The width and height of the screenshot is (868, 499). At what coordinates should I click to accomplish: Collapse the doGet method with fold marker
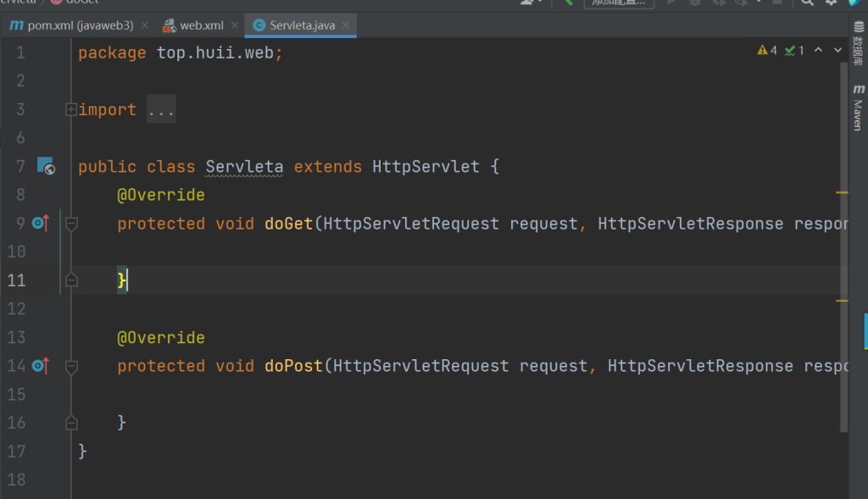(71, 224)
